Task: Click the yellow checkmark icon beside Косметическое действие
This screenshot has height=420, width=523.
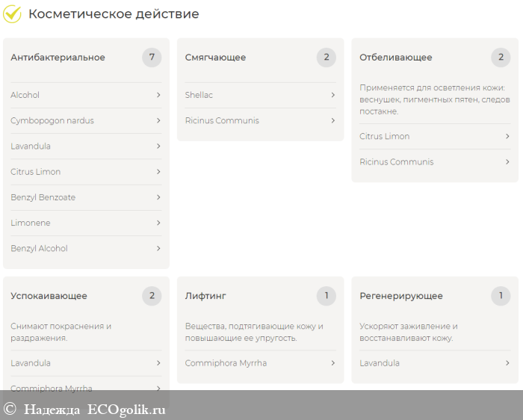Action: (12, 13)
